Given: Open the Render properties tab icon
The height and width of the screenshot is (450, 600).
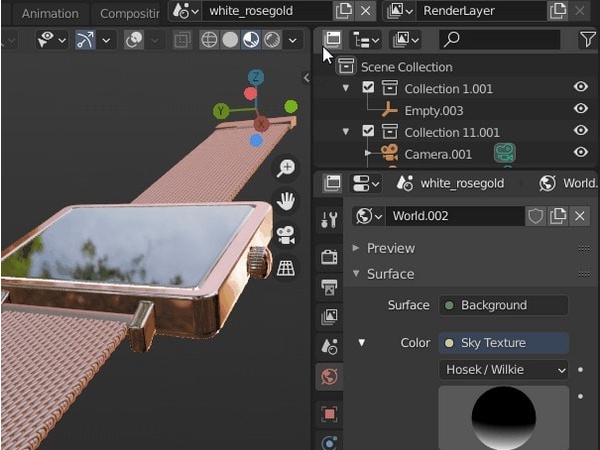Looking at the screenshot, I should point(329,256).
